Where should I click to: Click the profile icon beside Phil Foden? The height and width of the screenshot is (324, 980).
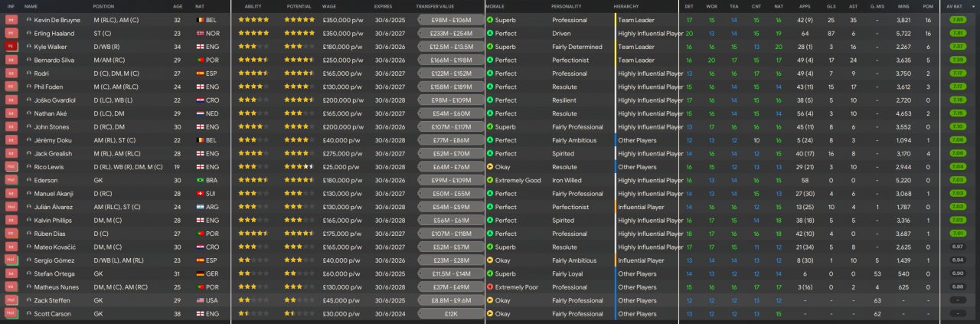[x=29, y=87]
